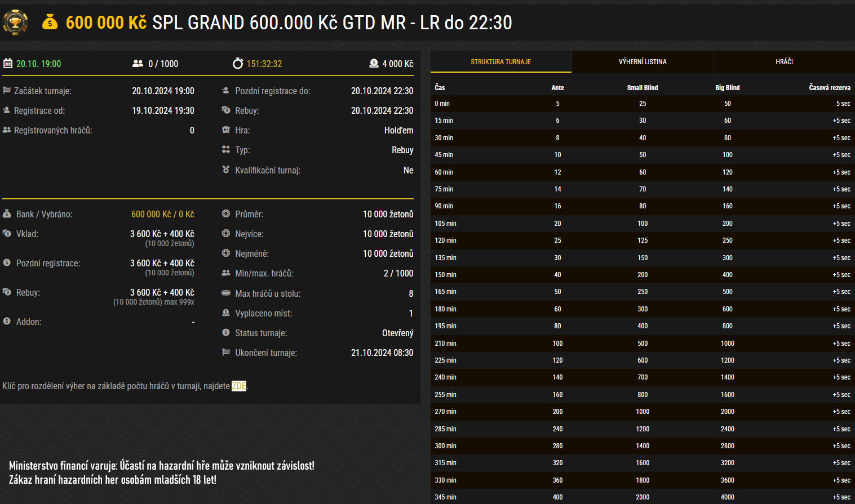The width and height of the screenshot is (855, 504).
Task: Click the dollar icon next to Addon
Action: pos(7,321)
